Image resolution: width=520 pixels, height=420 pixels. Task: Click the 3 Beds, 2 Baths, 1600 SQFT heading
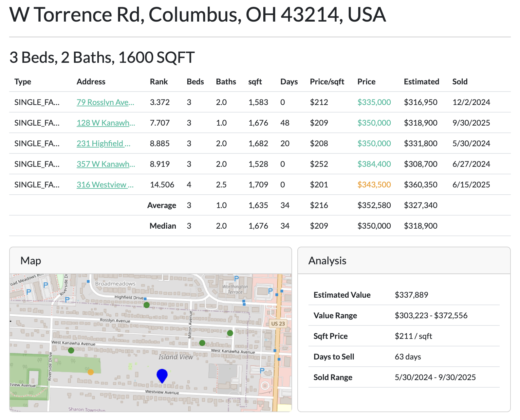102,57
